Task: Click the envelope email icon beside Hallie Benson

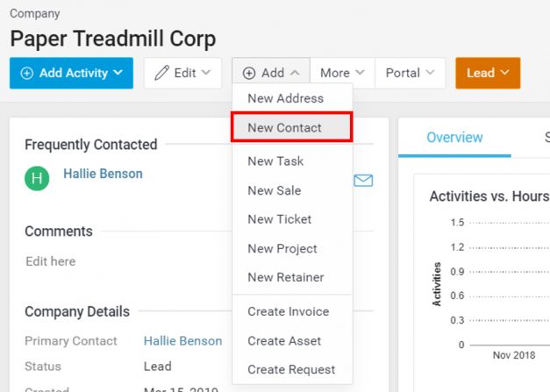Action: 363,180
